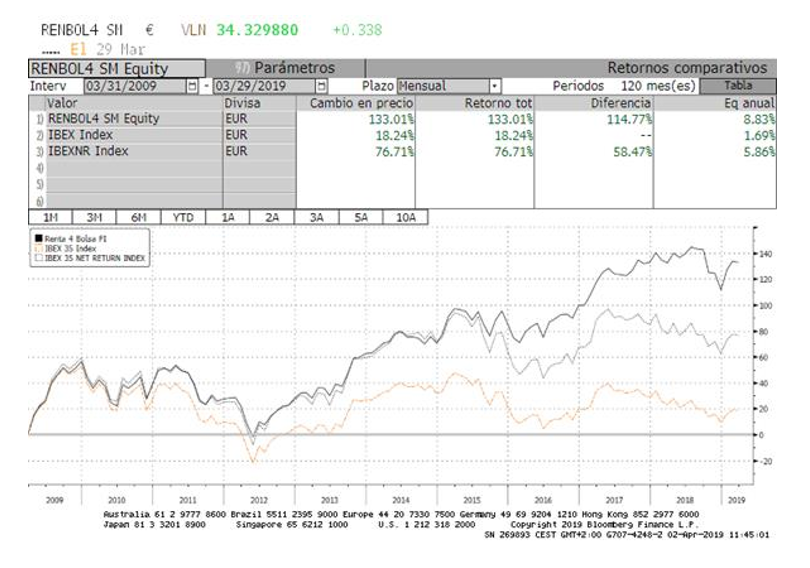This screenshot has width=810, height=568.
Task: Select the 3A period tab
Action: (x=316, y=217)
